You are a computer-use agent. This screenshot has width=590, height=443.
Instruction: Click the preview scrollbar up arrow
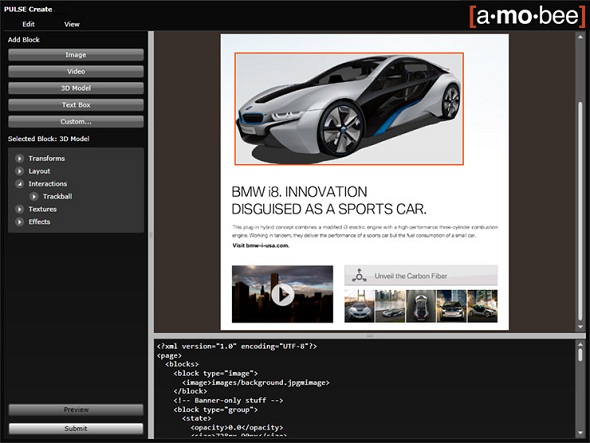(x=581, y=37)
